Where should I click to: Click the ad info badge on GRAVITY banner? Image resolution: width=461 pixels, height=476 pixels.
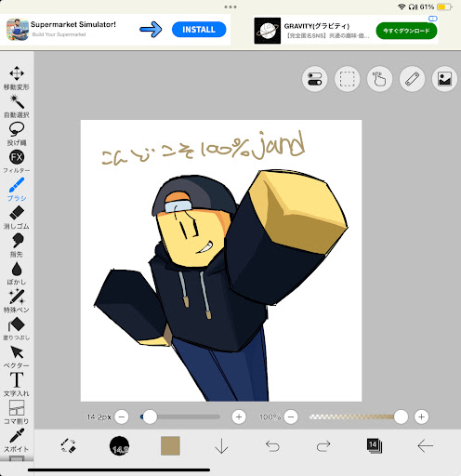pos(432,19)
